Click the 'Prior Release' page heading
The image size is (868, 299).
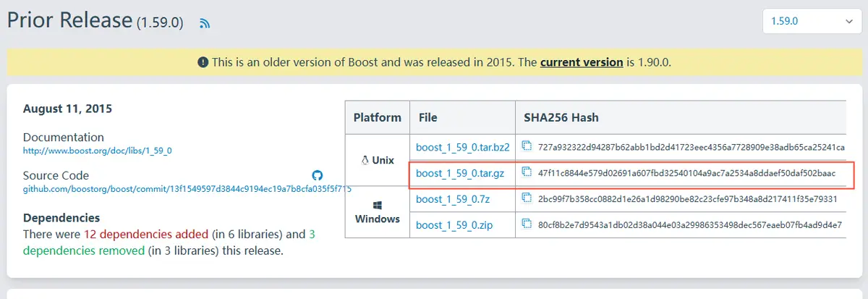tap(69, 20)
